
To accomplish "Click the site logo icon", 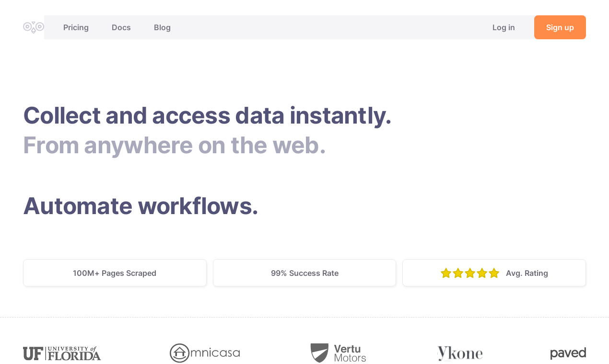I will click(x=33, y=27).
